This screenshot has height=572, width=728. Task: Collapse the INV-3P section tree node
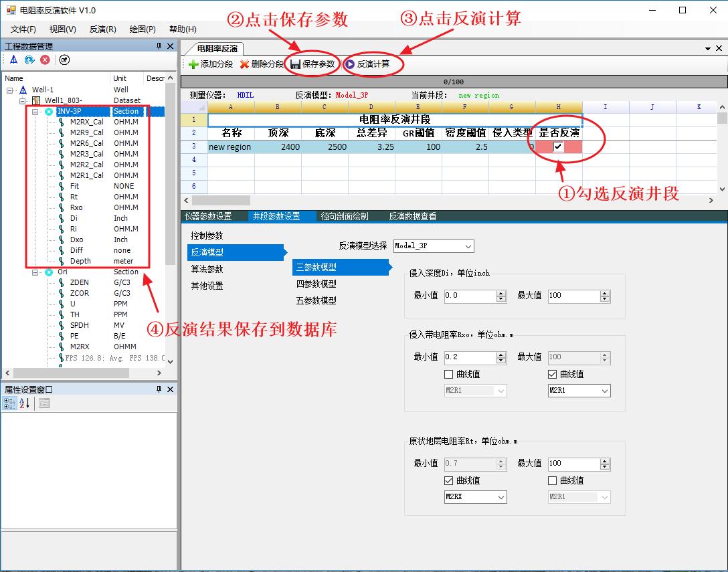pyautogui.click(x=35, y=112)
